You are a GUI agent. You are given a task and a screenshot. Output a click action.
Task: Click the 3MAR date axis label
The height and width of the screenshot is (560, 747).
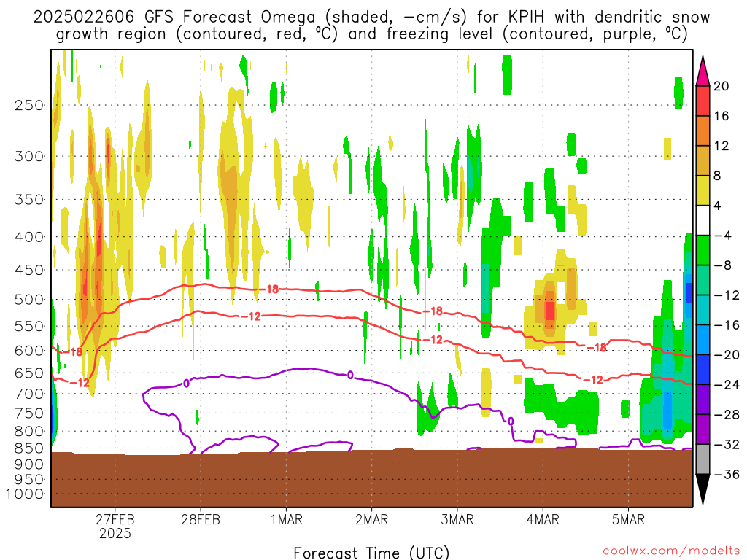click(457, 519)
